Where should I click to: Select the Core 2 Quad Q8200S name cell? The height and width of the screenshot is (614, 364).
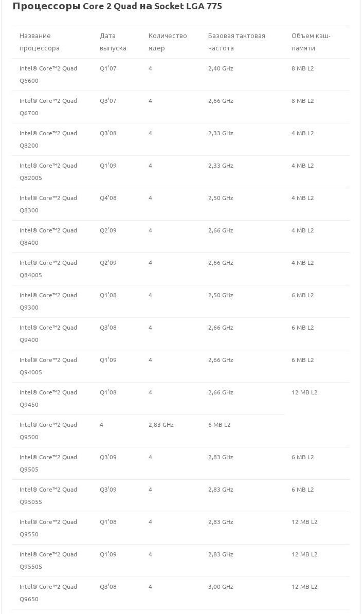48,172
